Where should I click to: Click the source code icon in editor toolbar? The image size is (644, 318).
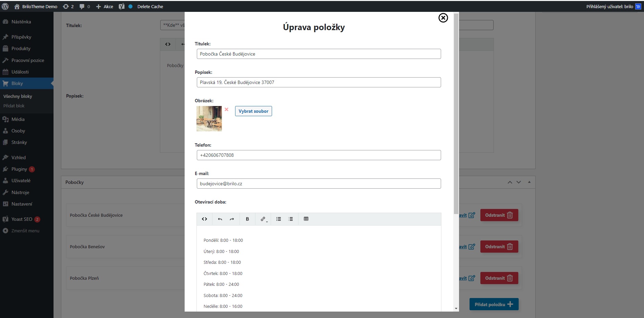click(204, 219)
